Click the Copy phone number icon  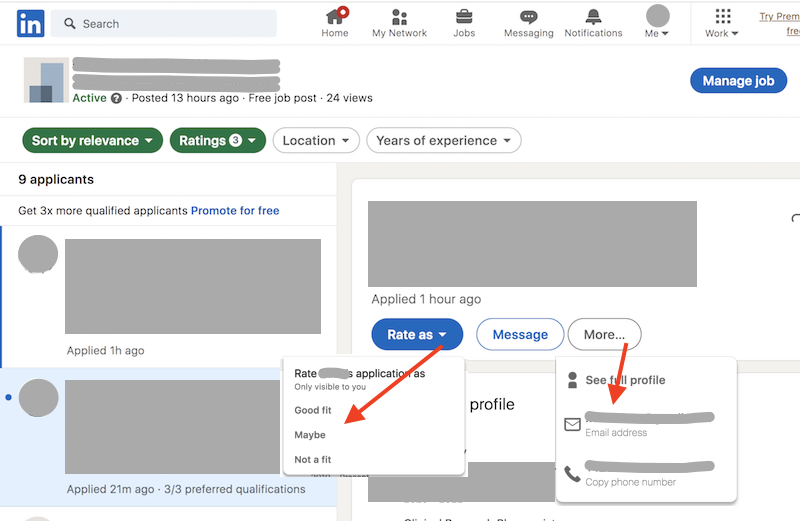coord(573,473)
